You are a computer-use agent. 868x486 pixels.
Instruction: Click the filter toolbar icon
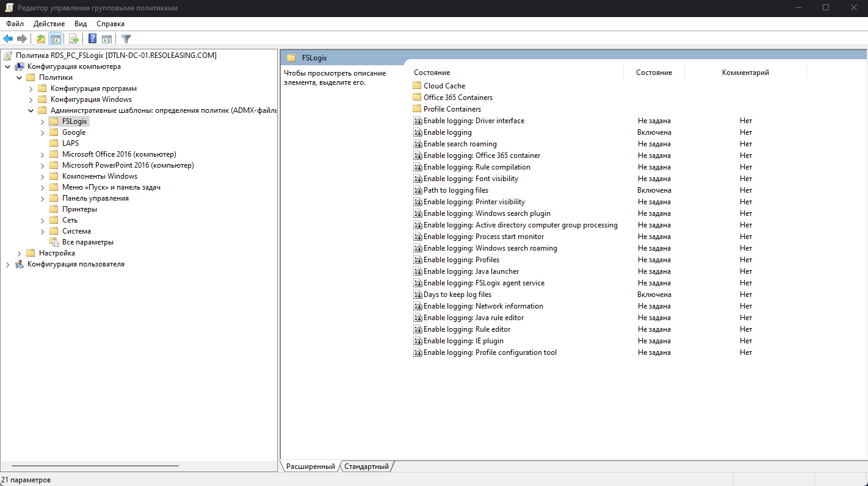[126, 38]
